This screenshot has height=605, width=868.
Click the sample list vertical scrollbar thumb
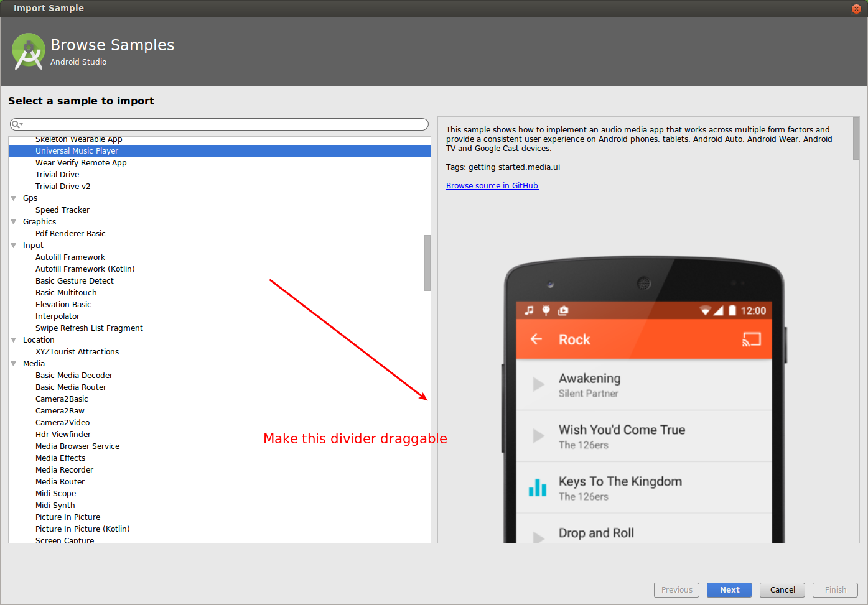pos(427,262)
